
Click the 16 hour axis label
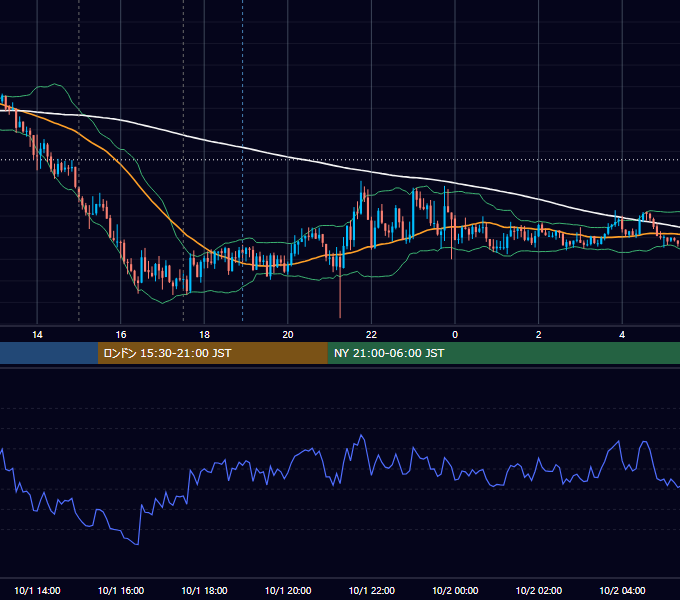pos(121,335)
